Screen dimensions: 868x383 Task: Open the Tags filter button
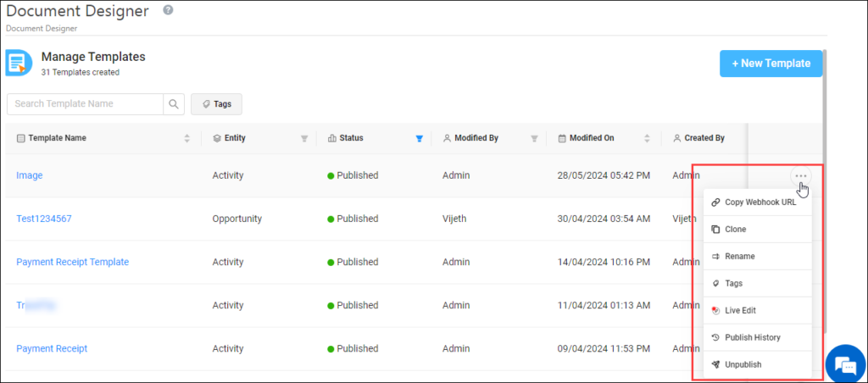tap(216, 104)
